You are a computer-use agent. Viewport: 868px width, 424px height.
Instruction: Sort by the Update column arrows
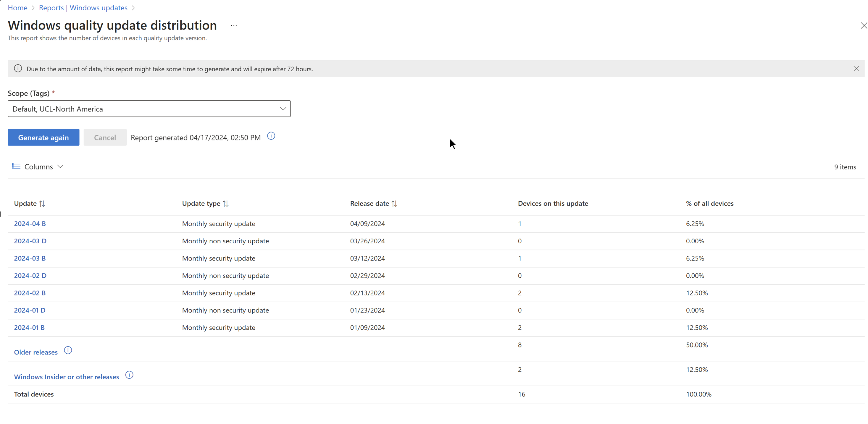point(42,203)
